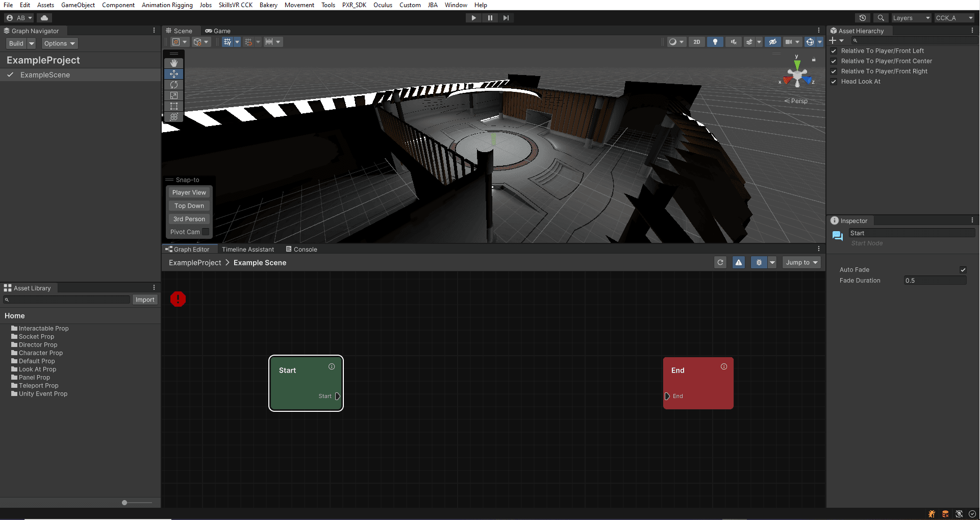The height and width of the screenshot is (520, 980).
Task: Open the SkillsVR CCK menu
Action: [235, 5]
